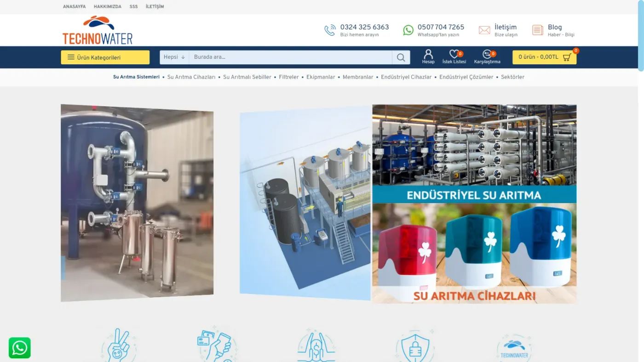Click WhatsApp number 0507 704 7265
The width and height of the screenshot is (644, 362).
click(441, 27)
